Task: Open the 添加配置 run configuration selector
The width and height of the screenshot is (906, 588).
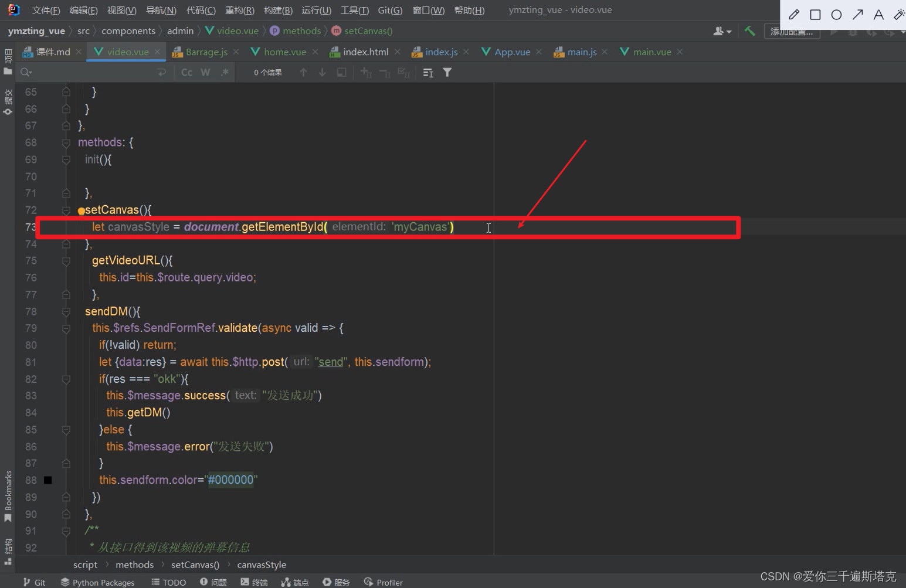Action: coord(792,32)
